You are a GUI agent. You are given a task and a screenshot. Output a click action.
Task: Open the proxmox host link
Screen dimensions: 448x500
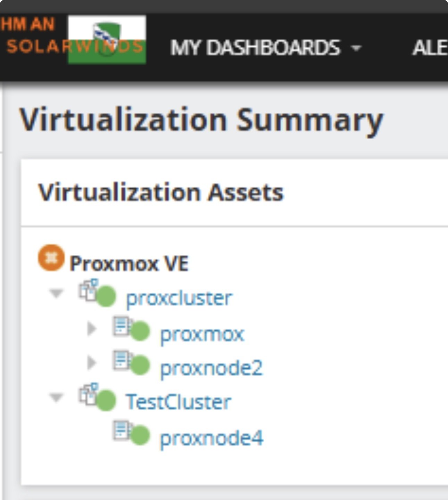point(202,334)
